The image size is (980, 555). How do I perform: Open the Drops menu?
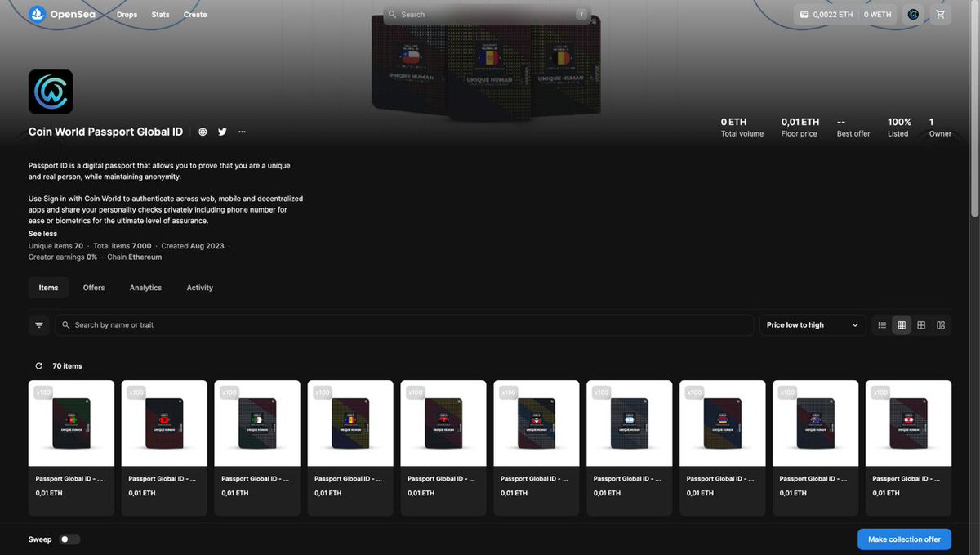(127, 15)
